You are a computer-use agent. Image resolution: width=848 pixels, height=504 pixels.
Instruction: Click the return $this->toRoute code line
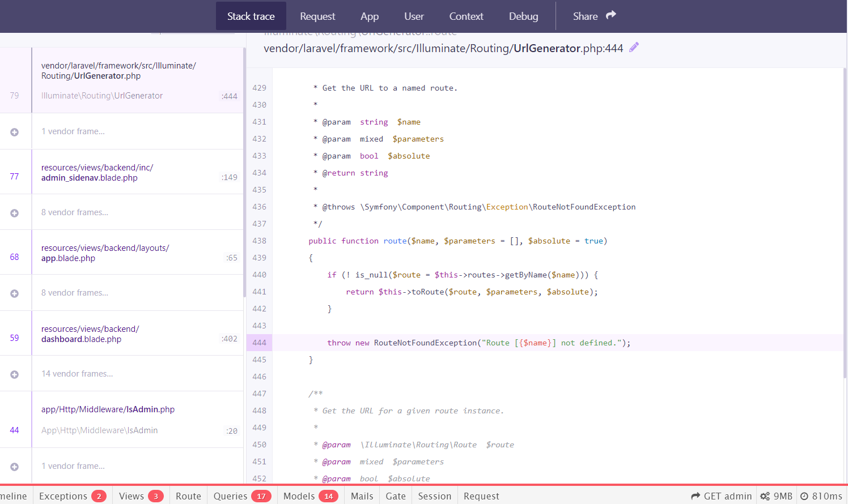pyautogui.click(x=472, y=292)
